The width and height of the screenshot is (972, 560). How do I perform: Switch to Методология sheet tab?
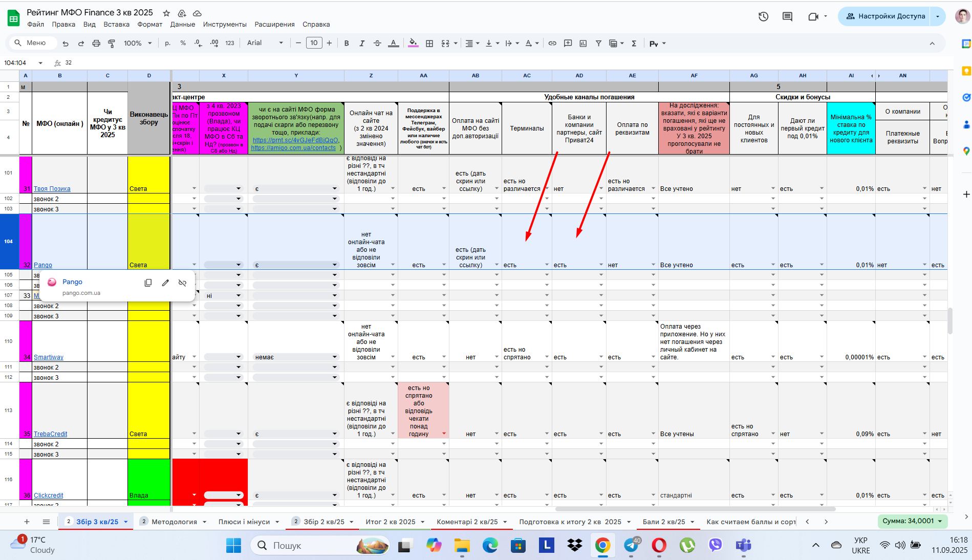pyautogui.click(x=174, y=522)
